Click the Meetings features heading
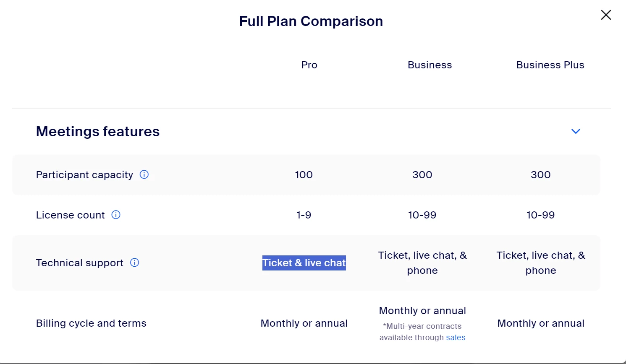 [98, 131]
